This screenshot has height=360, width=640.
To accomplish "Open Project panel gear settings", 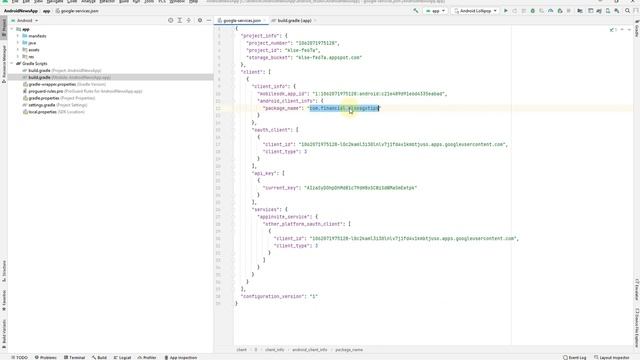I will 200,20.
